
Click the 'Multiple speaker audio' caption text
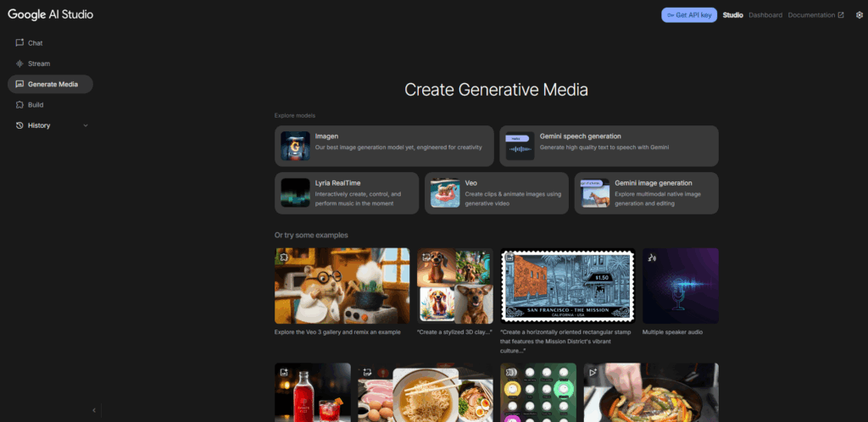coord(672,332)
